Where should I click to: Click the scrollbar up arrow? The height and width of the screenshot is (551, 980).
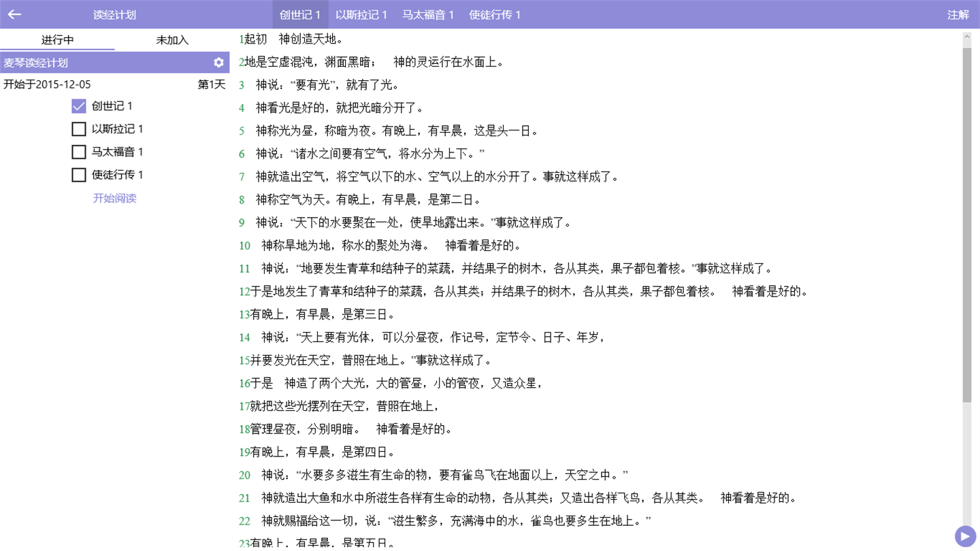click(x=967, y=37)
